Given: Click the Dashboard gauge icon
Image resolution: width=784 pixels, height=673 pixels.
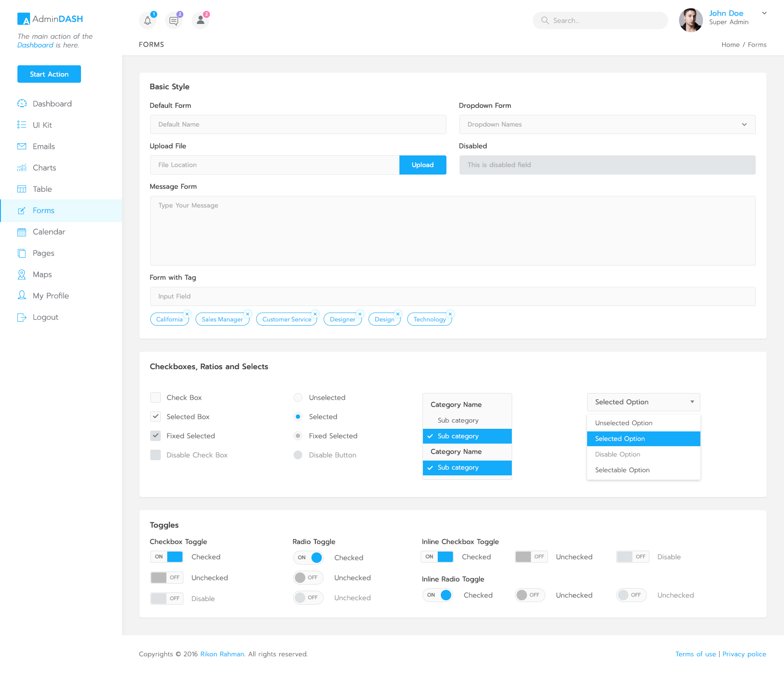Looking at the screenshot, I should click(22, 104).
